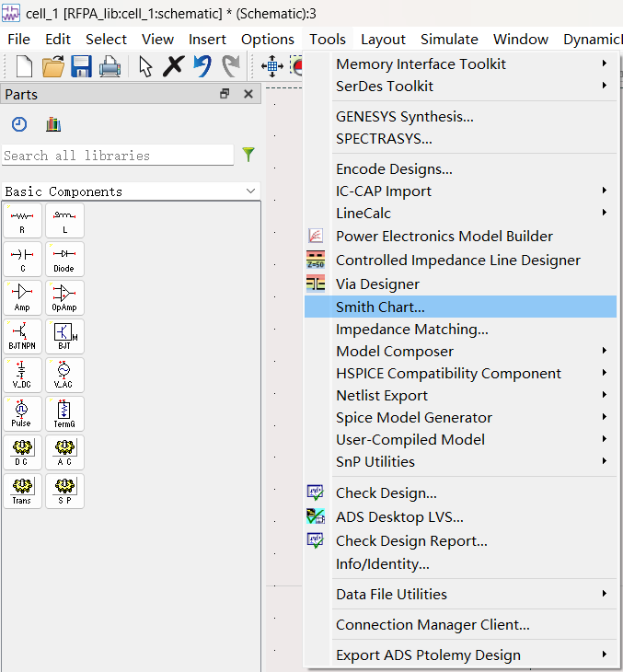Filter parts with the green funnel icon
The width and height of the screenshot is (623, 672).
248,155
